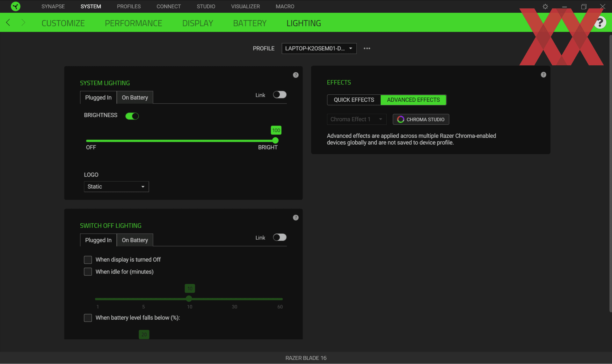Open the Logo Static dropdown
The image size is (612, 364).
pyautogui.click(x=116, y=186)
